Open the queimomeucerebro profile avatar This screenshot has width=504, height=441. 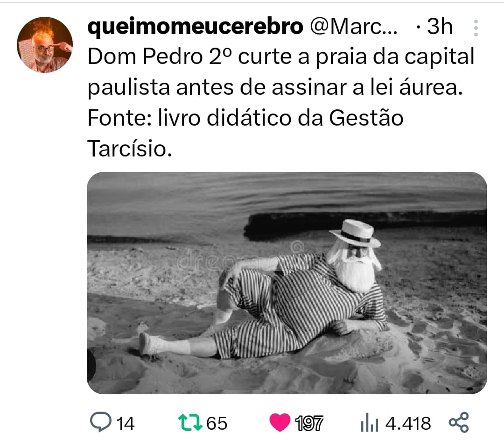[x=45, y=45]
